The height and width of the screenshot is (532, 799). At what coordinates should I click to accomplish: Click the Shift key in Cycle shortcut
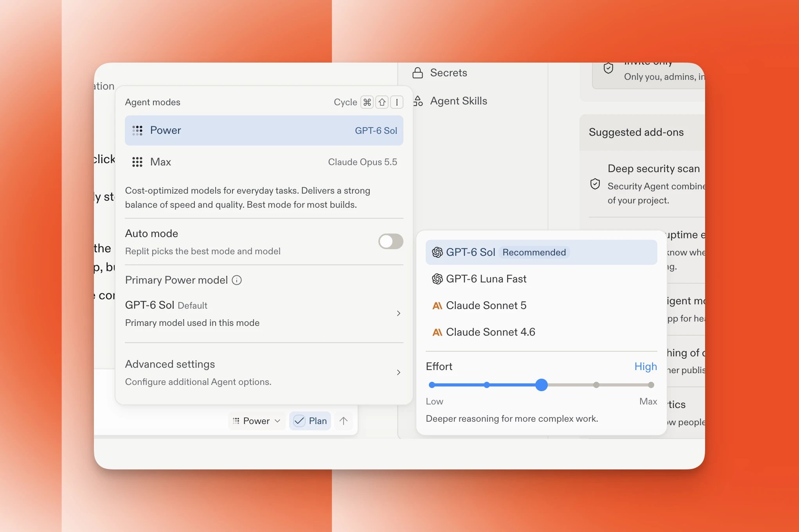click(x=382, y=102)
